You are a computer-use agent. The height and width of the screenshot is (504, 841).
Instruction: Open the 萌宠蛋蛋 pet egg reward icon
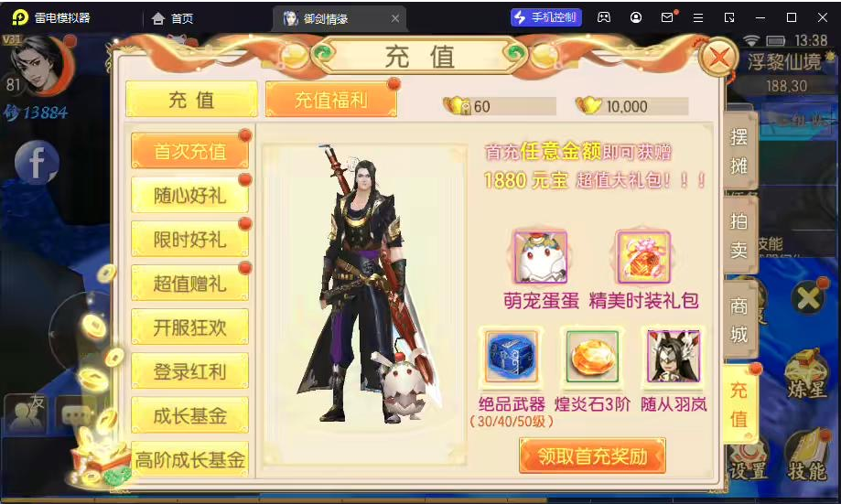(x=541, y=257)
